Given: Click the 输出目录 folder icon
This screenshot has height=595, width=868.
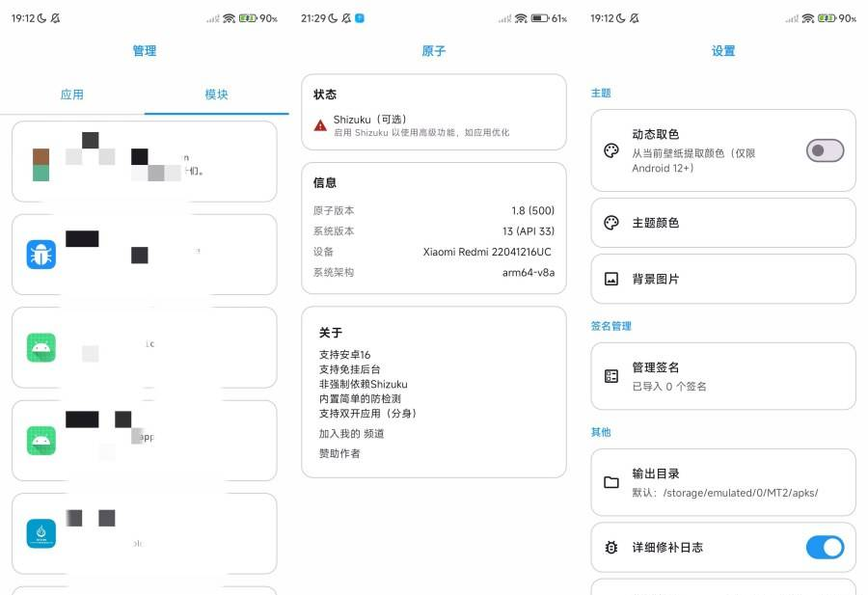Looking at the screenshot, I should (610, 482).
